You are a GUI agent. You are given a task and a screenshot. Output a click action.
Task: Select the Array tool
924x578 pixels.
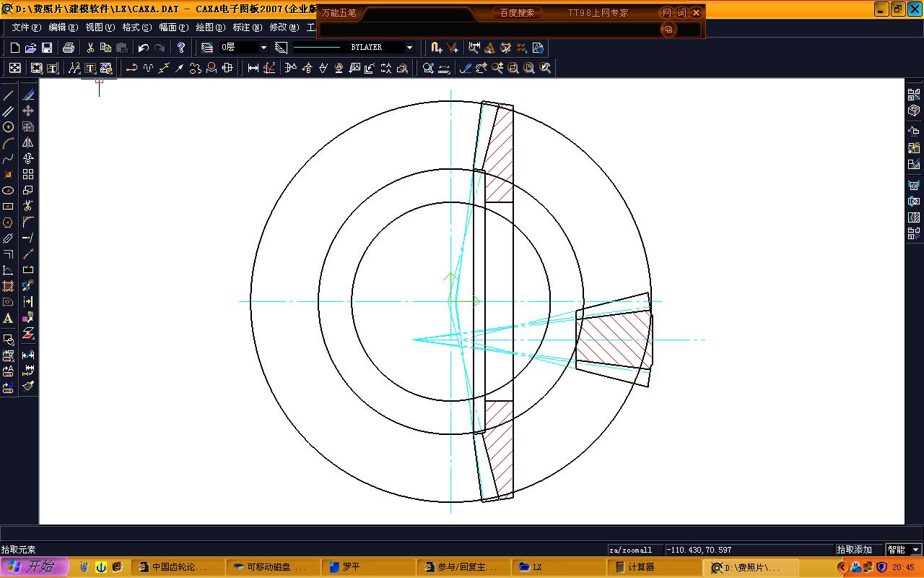coord(28,174)
